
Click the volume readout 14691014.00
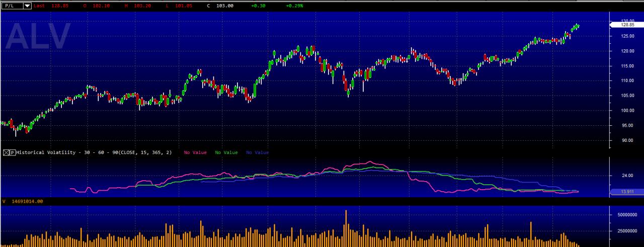pyautogui.click(x=23, y=201)
